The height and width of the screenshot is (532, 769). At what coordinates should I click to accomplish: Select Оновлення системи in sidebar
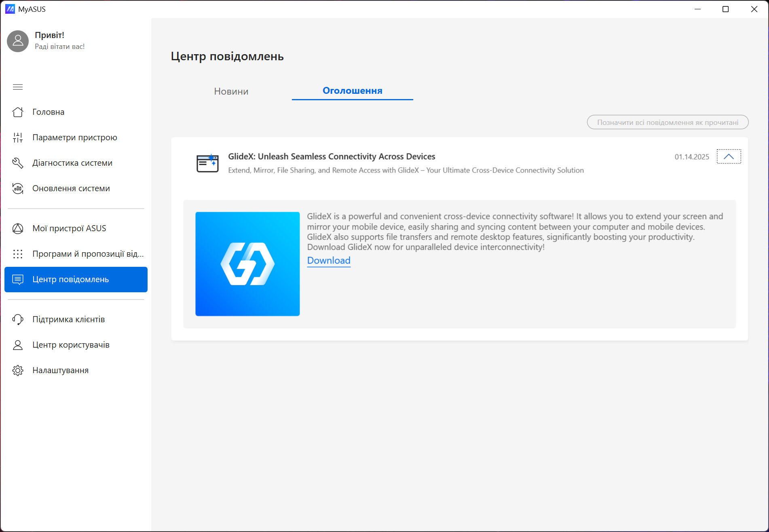click(x=76, y=188)
